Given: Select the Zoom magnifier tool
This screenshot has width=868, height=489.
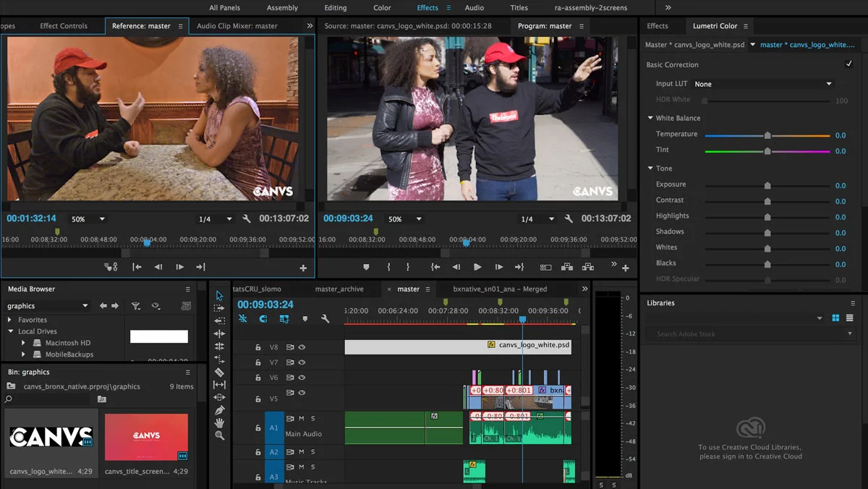Looking at the screenshot, I should (220, 435).
